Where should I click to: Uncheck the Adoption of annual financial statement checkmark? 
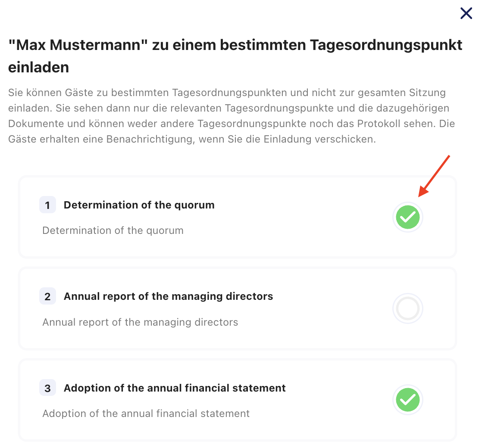coord(407,400)
